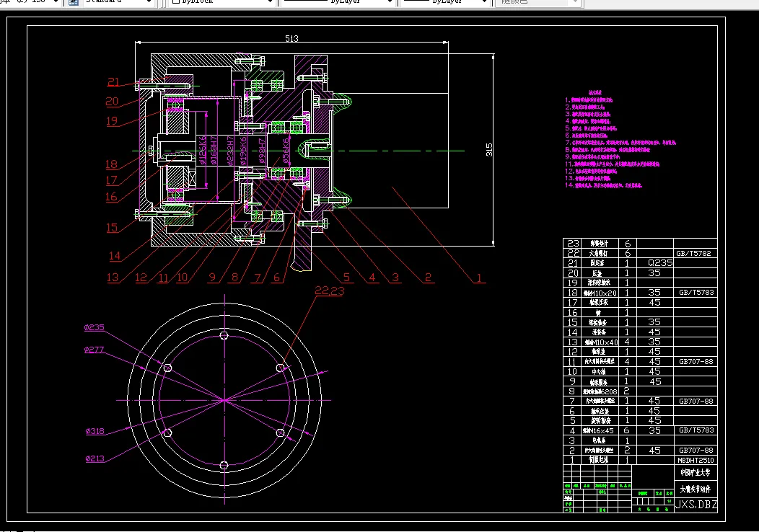Viewport: 759px width, 532px height.
Task: Click balloon label 21 in section view
Action: click(113, 81)
